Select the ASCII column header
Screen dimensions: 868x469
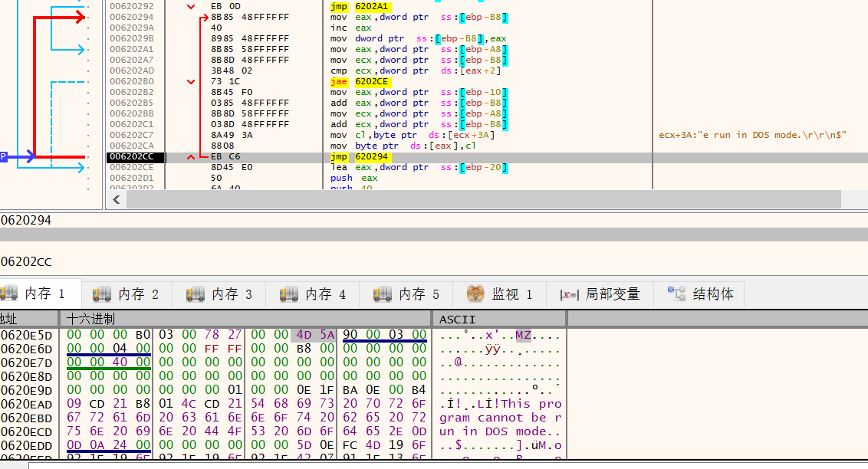tap(499, 319)
